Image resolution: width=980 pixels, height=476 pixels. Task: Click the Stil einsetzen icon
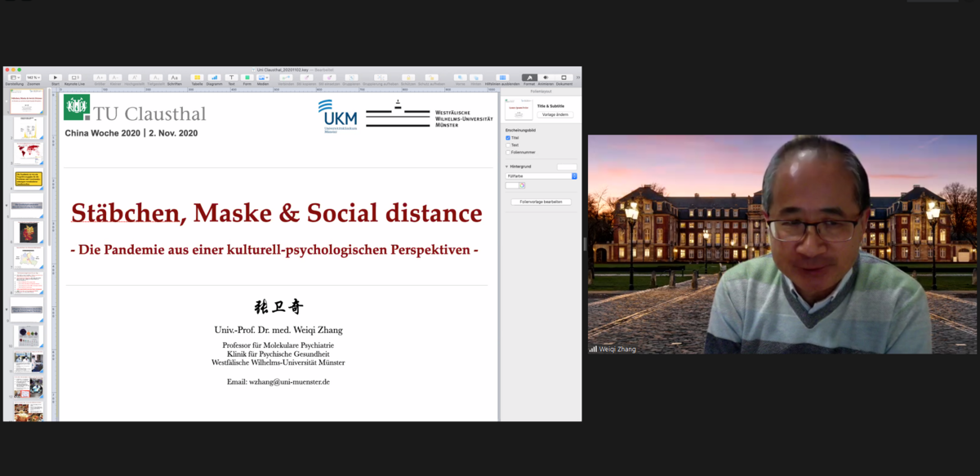click(329, 78)
